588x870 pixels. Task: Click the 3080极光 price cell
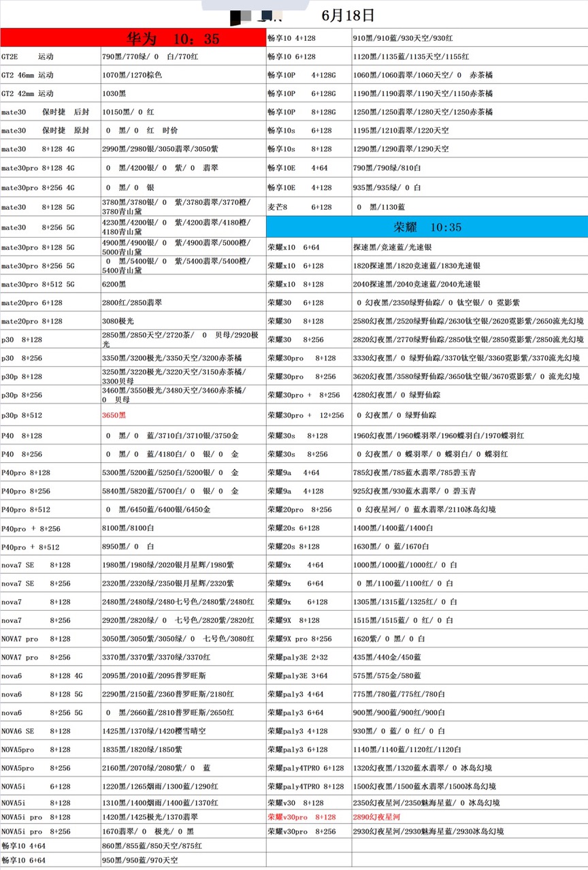pos(183,321)
